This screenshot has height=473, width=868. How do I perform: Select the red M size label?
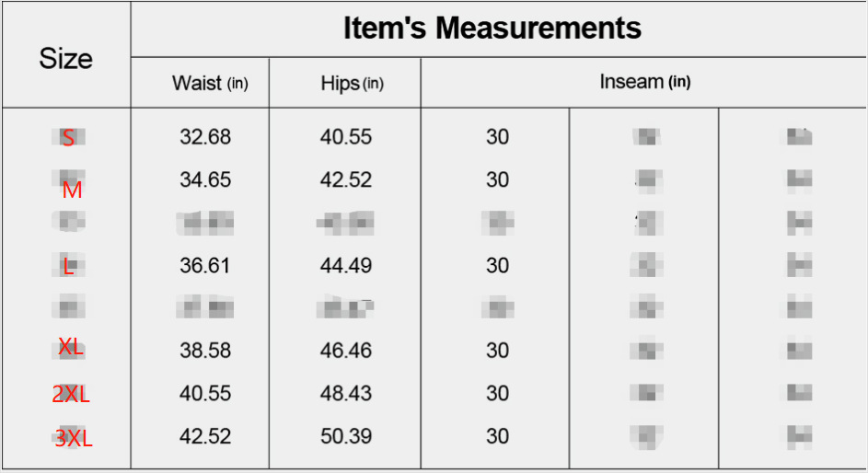pos(72,190)
